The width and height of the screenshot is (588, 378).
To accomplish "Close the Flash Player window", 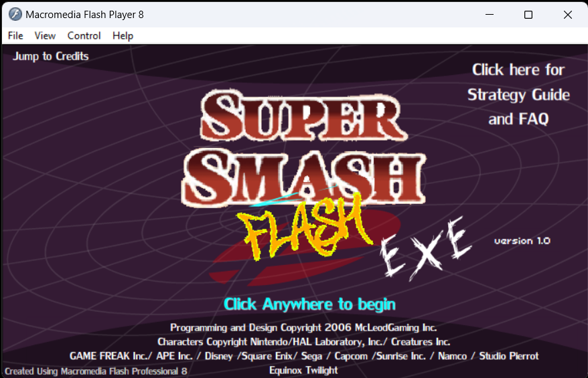I will [568, 15].
